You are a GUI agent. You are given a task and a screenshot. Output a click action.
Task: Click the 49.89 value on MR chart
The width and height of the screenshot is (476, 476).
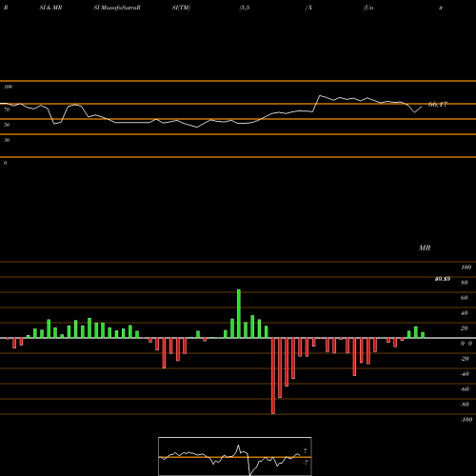pyautogui.click(x=443, y=279)
